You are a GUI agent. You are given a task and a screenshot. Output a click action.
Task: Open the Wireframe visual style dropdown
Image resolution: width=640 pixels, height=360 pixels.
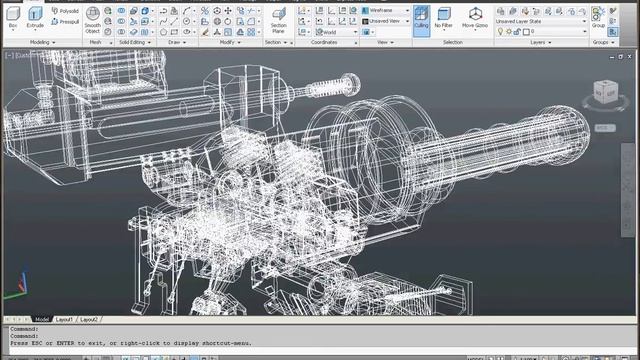(x=386, y=10)
